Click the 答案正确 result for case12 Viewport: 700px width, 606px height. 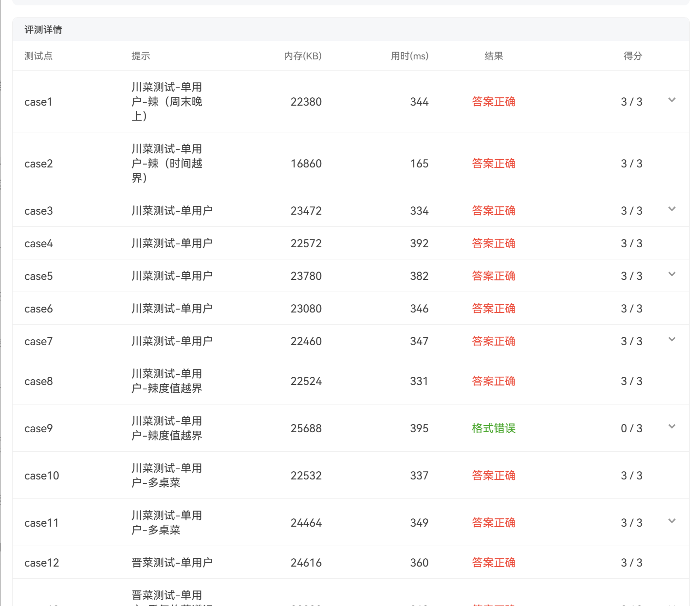click(494, 563)
